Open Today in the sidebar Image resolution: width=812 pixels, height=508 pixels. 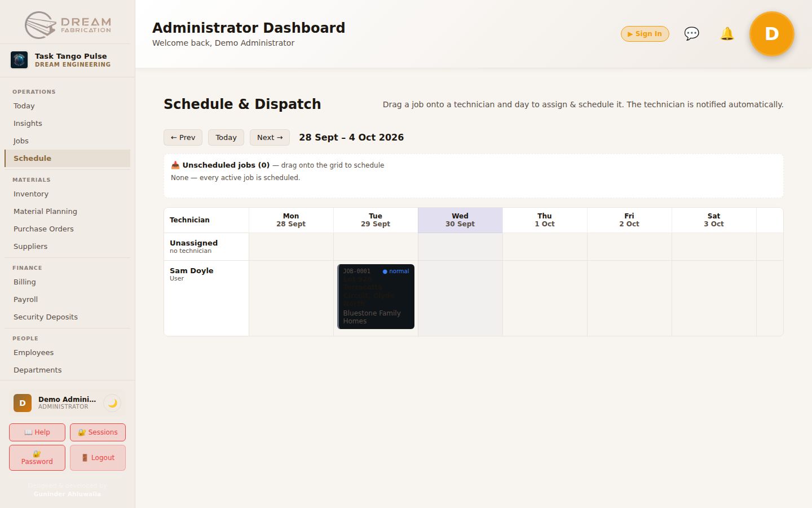[x=67, y=106]
